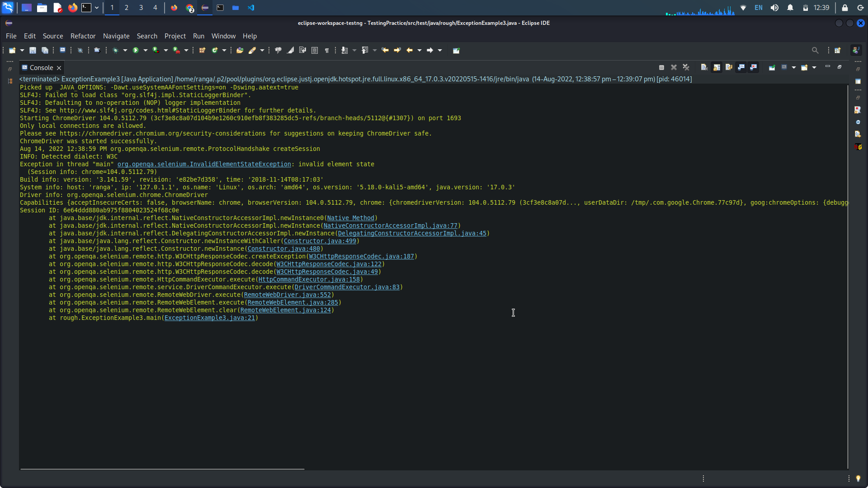The image size is (868, 488).
Task: Enable Word Wrap in the Console
Action: pos(728,67)
